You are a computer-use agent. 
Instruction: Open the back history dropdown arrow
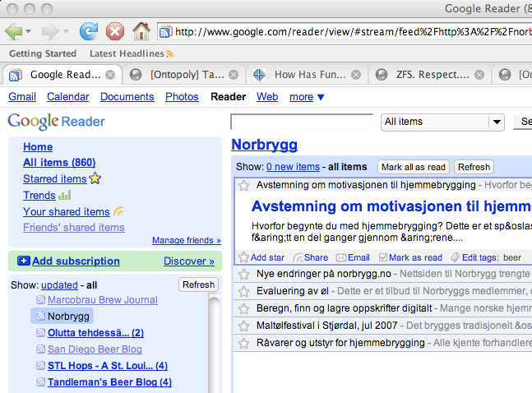(x=29, y=32)
